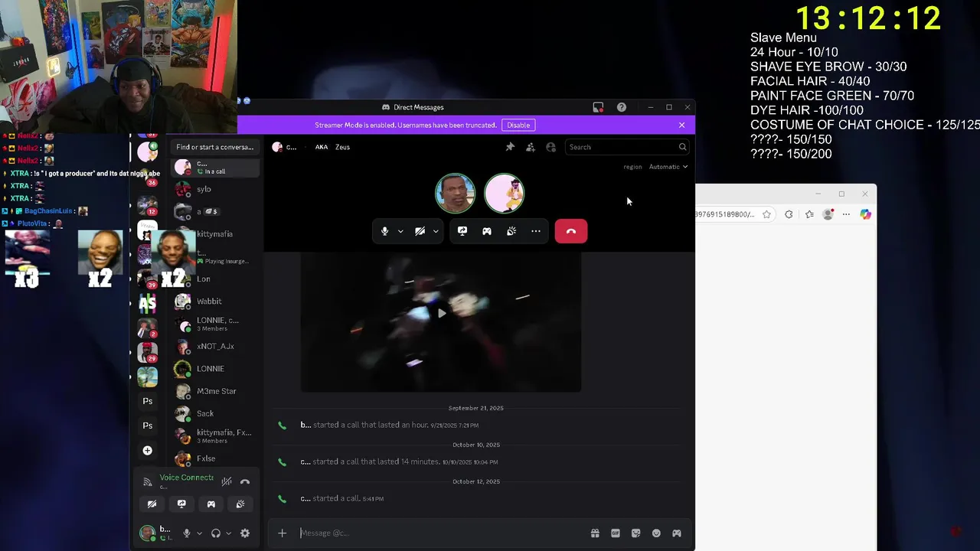
Task: Click pink cartoon avatar in the call
Action: pyautogui.click(x=505, y=193)
